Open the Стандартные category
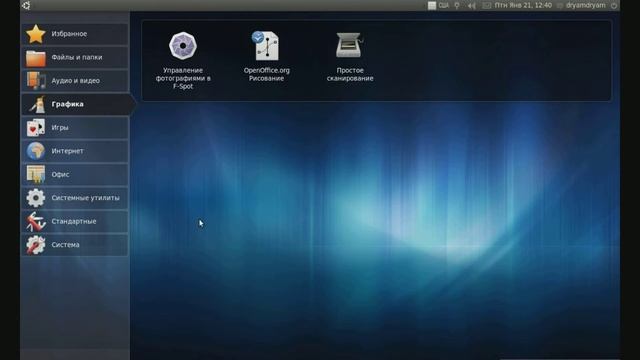Image resolution: width=640 pixels, height=360 pixels. pyautogui.click(x=75, y=221)
